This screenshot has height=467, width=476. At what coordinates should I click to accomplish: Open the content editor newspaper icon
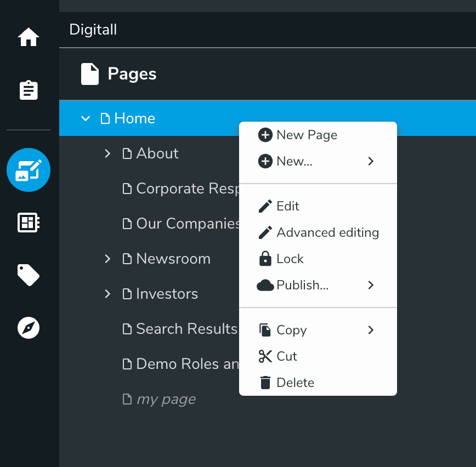click(29, 222)
